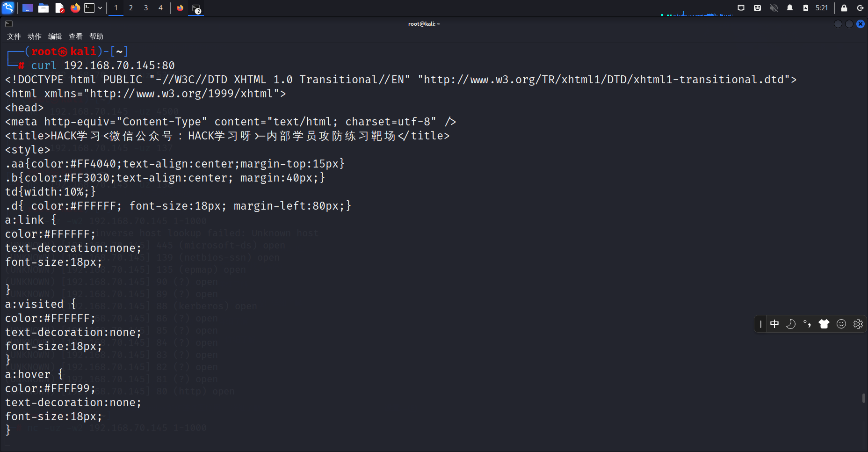Open the 文件 menu in terminal
868x452 pixels.
pos(14,36)
